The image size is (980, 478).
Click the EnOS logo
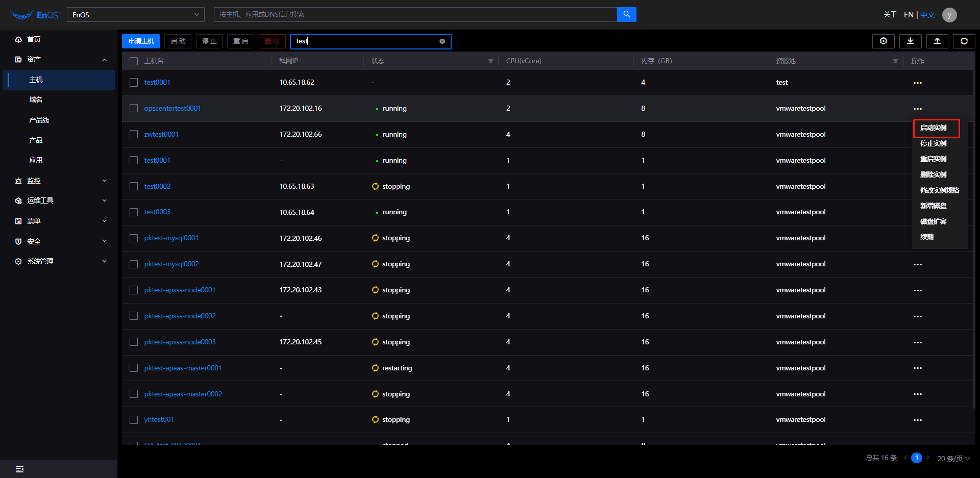click(x=35, y=15)
